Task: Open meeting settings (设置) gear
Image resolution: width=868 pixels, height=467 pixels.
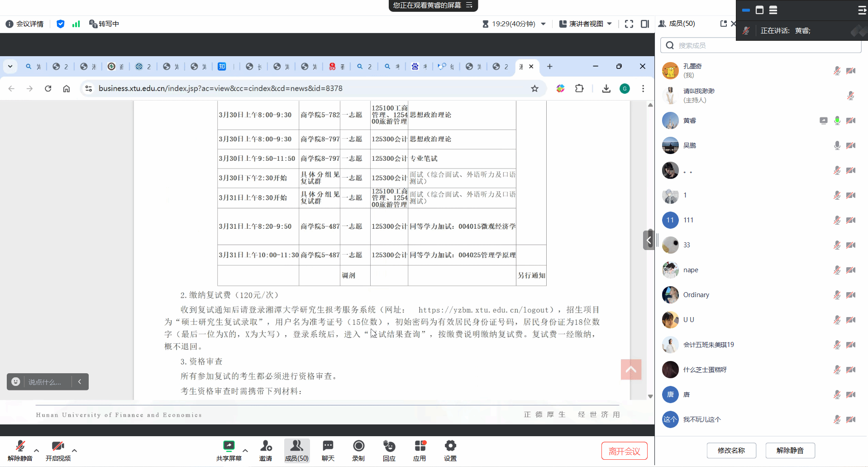Action: 450,450
